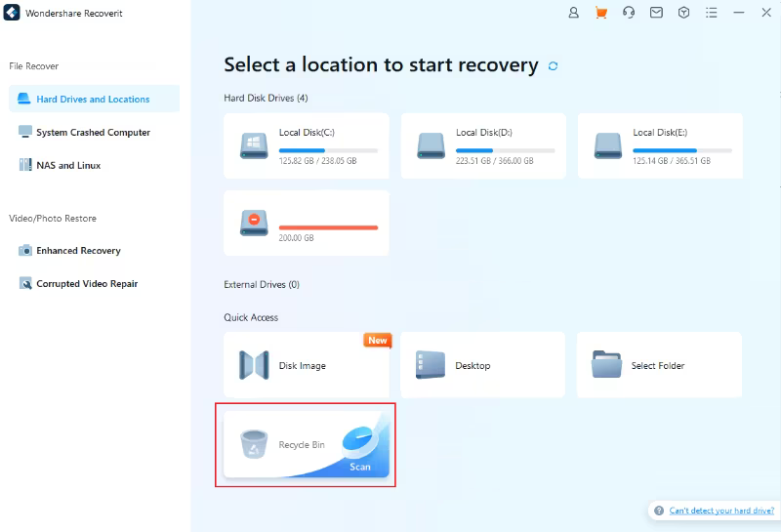Select Local Disk (C:) drive
The height and width of the screenshot is (532, 781).
point(306,145)
